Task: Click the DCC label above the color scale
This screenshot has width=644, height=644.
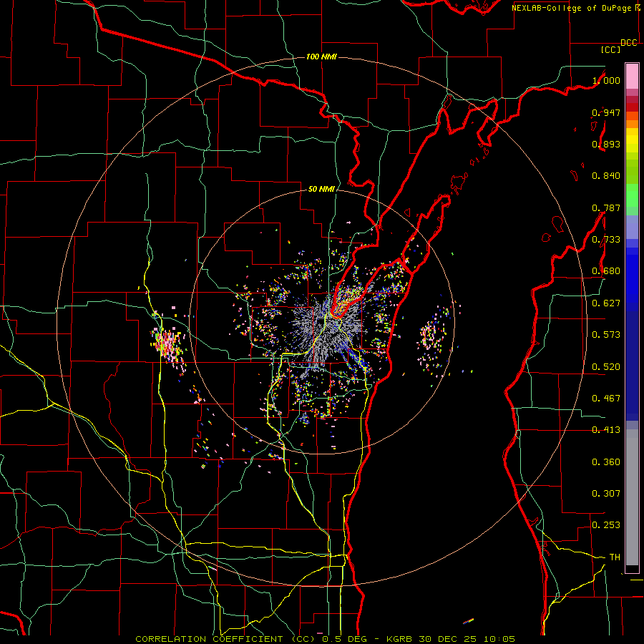Action: click(628, 43)
